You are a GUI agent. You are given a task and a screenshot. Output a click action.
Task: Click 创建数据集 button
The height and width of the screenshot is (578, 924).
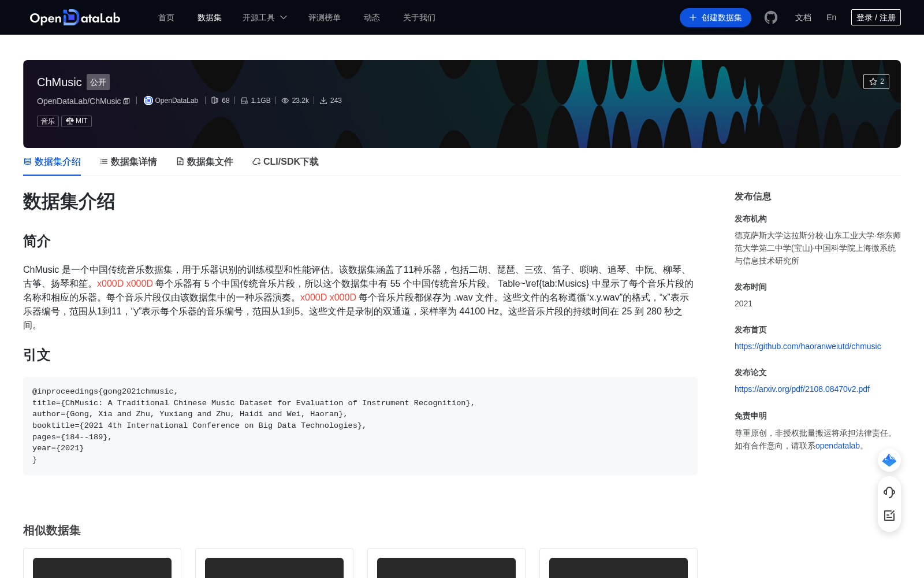click(x=716, y=17)
